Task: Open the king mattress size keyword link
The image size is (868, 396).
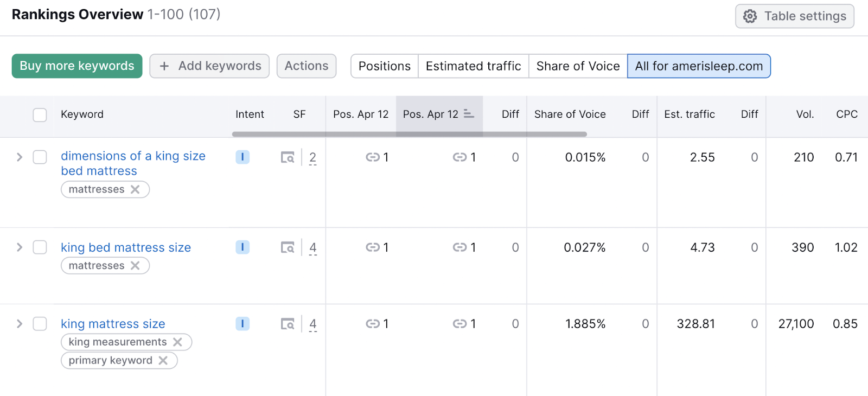Action: [x=113, y=324]
